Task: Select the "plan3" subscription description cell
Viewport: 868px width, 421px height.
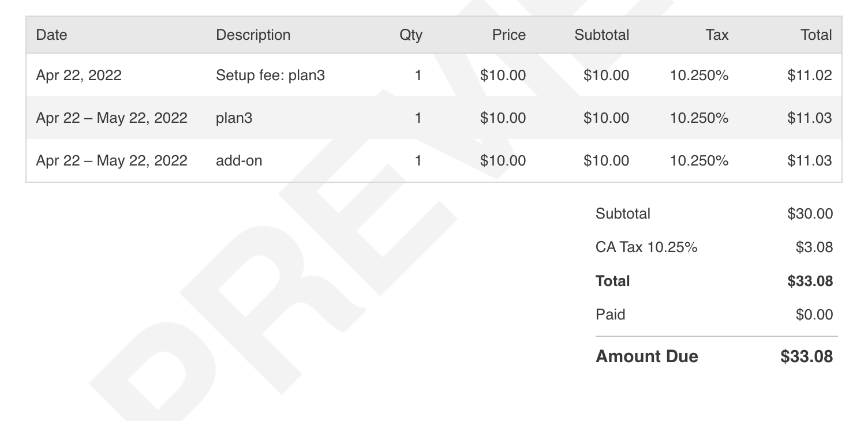Action: 234,118
